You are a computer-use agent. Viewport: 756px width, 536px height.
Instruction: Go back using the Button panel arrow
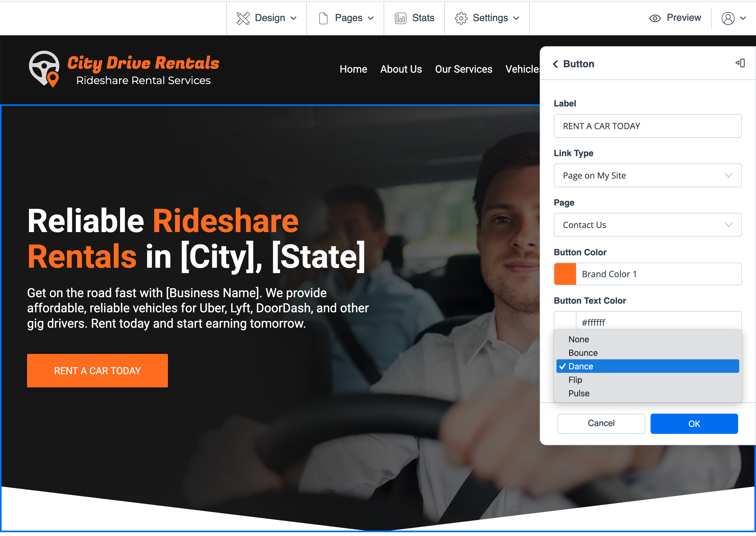tap(556, 64)
